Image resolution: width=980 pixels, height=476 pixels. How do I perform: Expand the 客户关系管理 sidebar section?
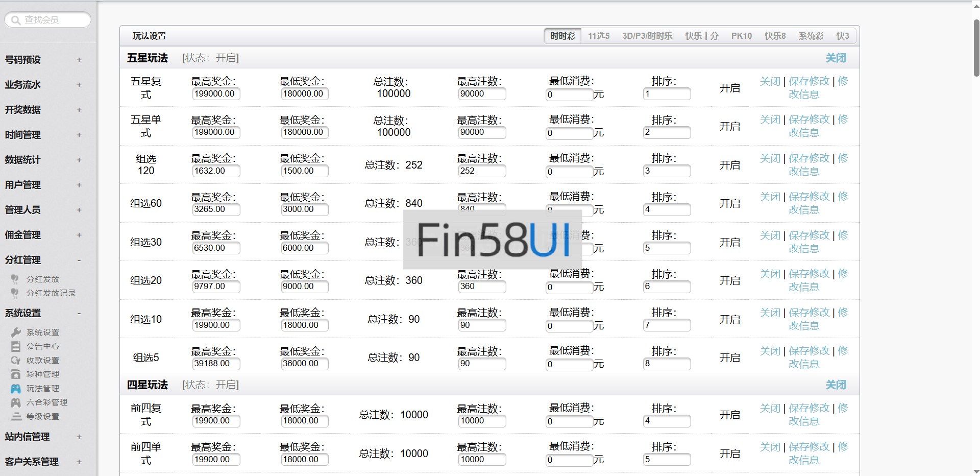79,462
